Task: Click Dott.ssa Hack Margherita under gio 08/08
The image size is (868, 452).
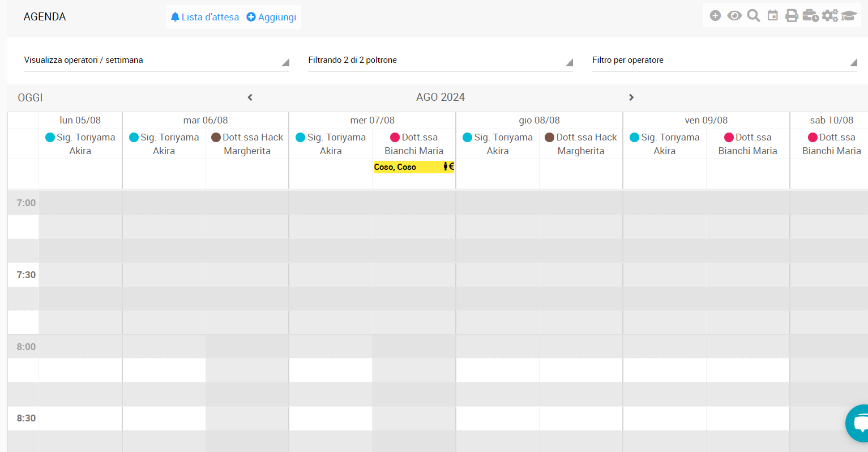Action: [581, 144]
